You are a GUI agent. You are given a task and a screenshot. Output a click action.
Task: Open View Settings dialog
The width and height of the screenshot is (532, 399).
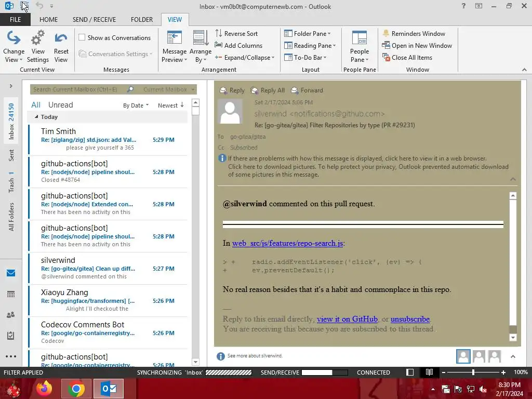click(37, 47)
